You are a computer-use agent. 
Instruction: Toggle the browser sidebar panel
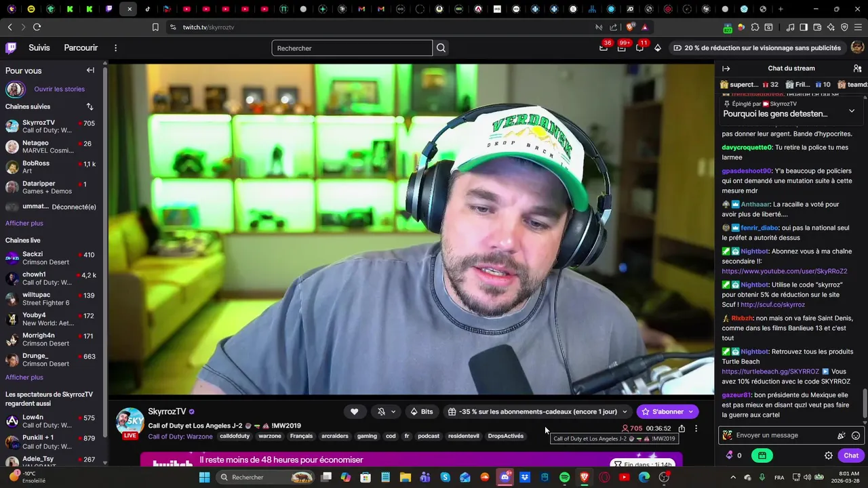804,27
